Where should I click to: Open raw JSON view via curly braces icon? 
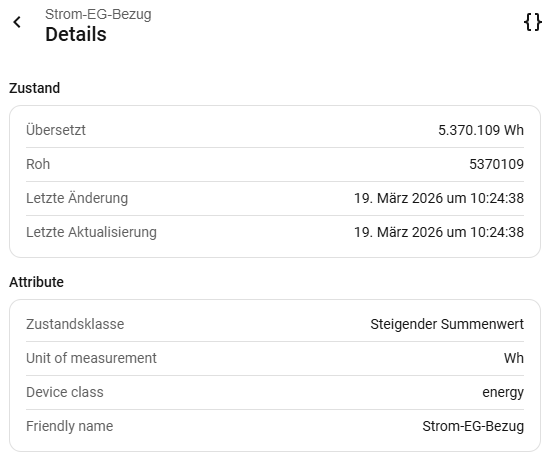533,22
